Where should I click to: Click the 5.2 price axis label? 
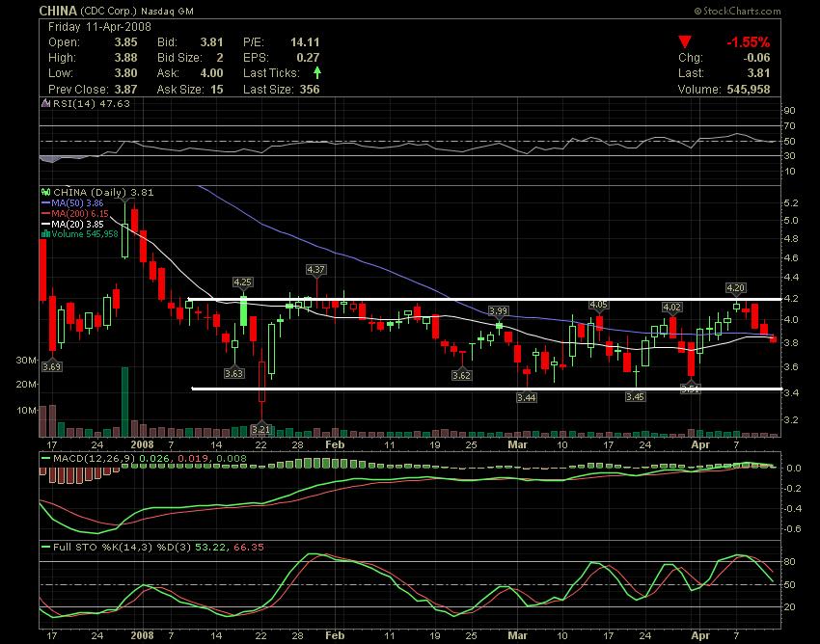coord(791,202)
